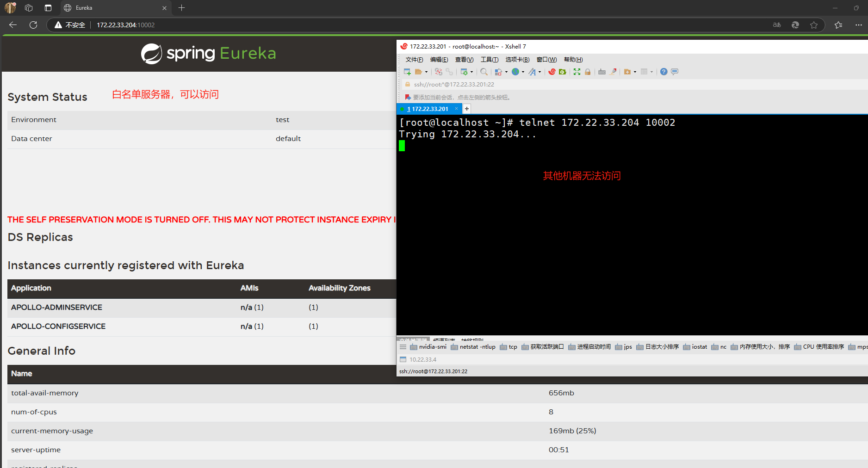Open Xshell help with the question mark icon
868x468 pixels.
[x=663, y=72]
